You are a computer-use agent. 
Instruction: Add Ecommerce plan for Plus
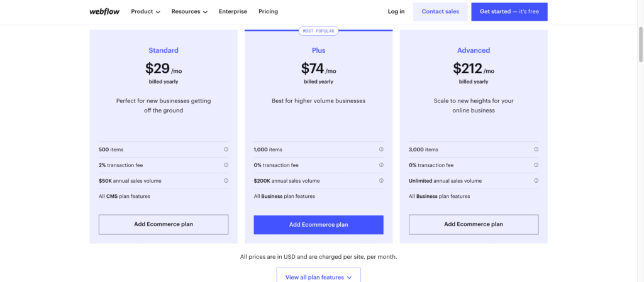[318, 225]
